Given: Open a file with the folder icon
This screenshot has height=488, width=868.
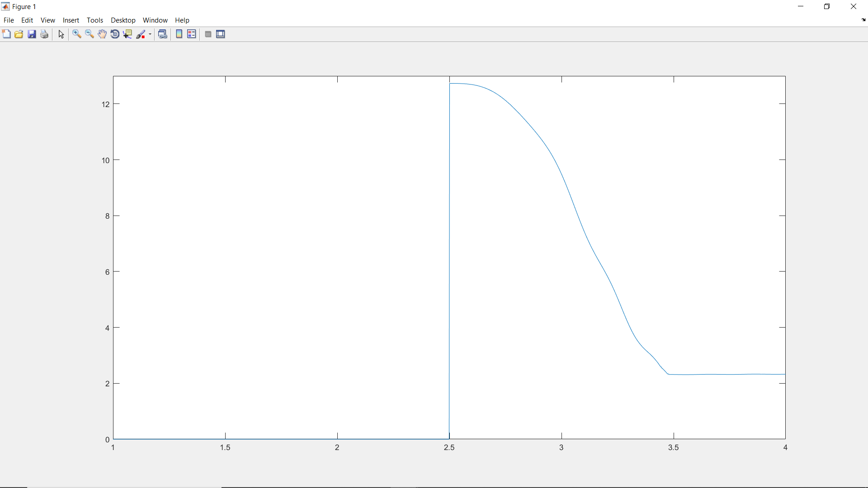Looking at the screenshot, I should [x=19, y=34].
